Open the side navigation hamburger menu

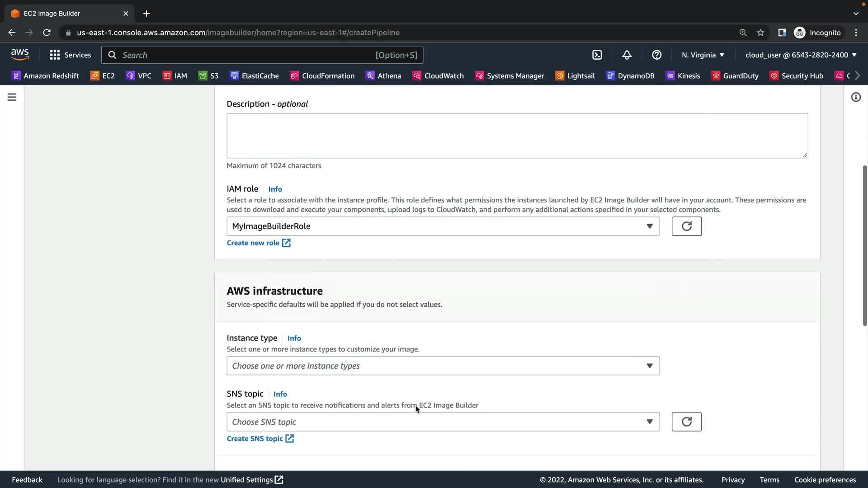tap(12, 97)
